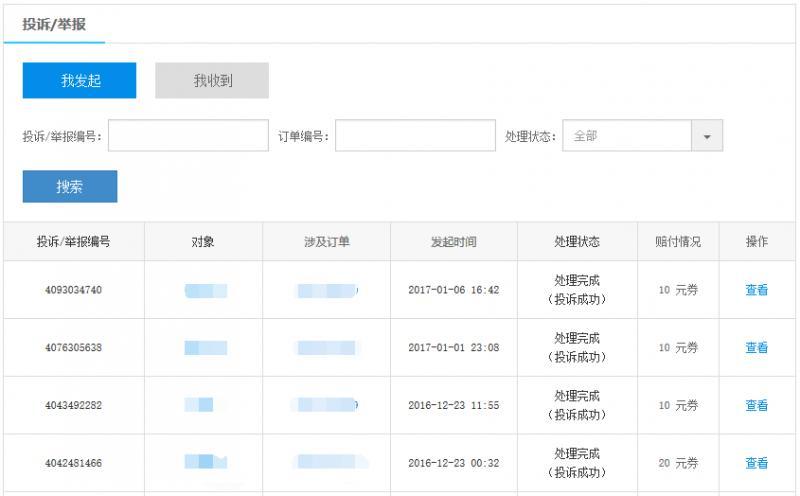Click complaint number 4076305638

pos(73,348)
